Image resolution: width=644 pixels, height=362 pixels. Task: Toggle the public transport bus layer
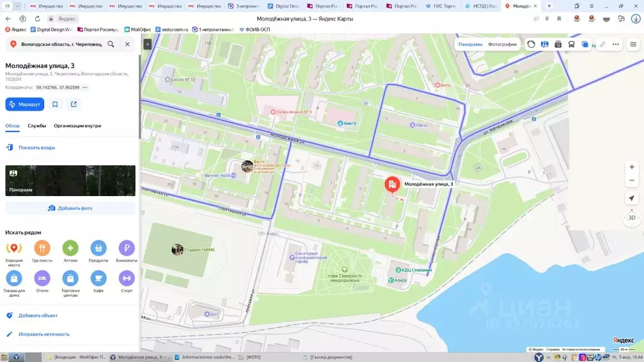pyautogui.click(x=571, y=45)
